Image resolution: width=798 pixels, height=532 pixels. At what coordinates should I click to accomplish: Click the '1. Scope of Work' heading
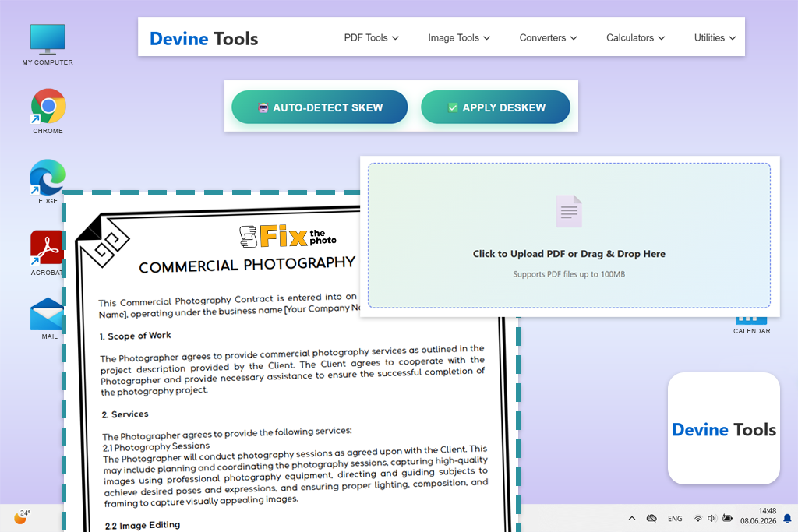135,336
